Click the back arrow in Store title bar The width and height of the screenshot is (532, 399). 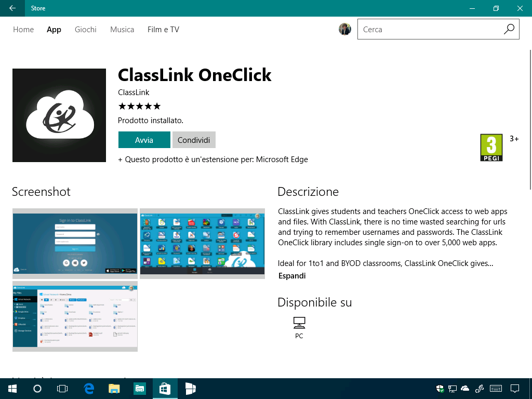click(12, 8)
